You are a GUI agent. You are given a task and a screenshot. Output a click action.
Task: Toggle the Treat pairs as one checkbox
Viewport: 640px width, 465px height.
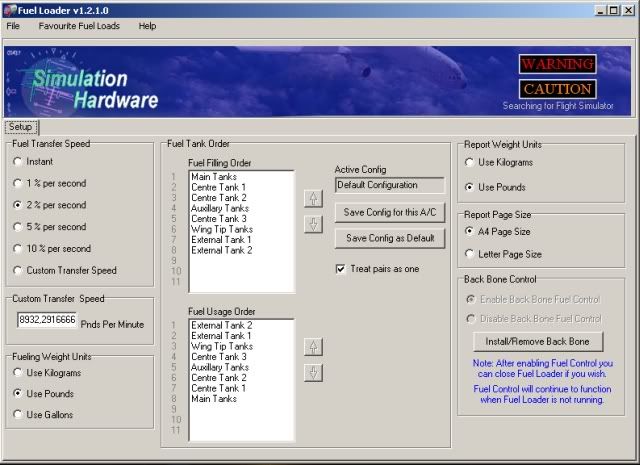[342, 268]
